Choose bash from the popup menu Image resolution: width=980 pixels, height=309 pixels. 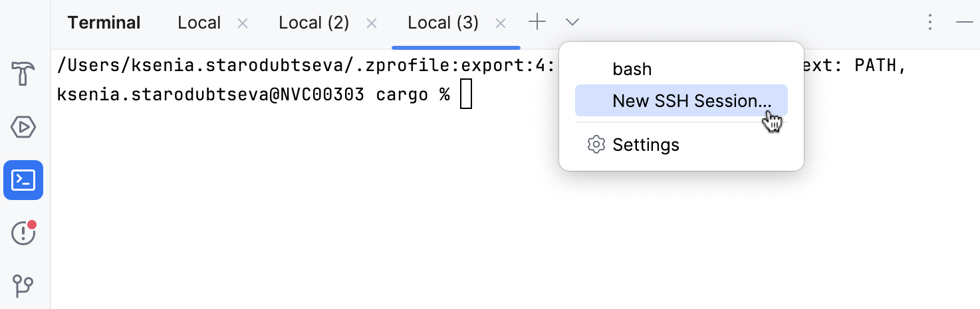(632, 69)
